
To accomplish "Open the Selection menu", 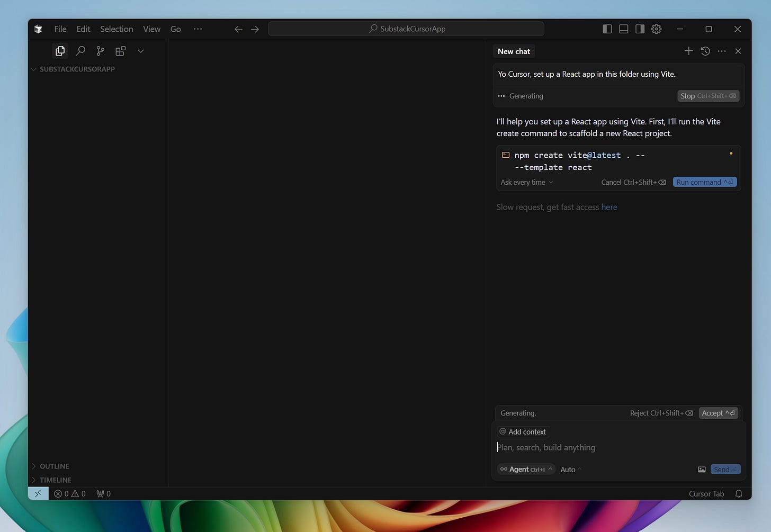I will pos(116,29).
